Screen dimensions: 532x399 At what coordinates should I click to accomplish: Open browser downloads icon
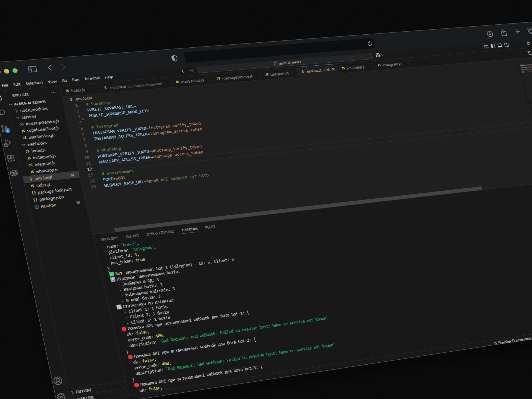[x=490, y=34]
